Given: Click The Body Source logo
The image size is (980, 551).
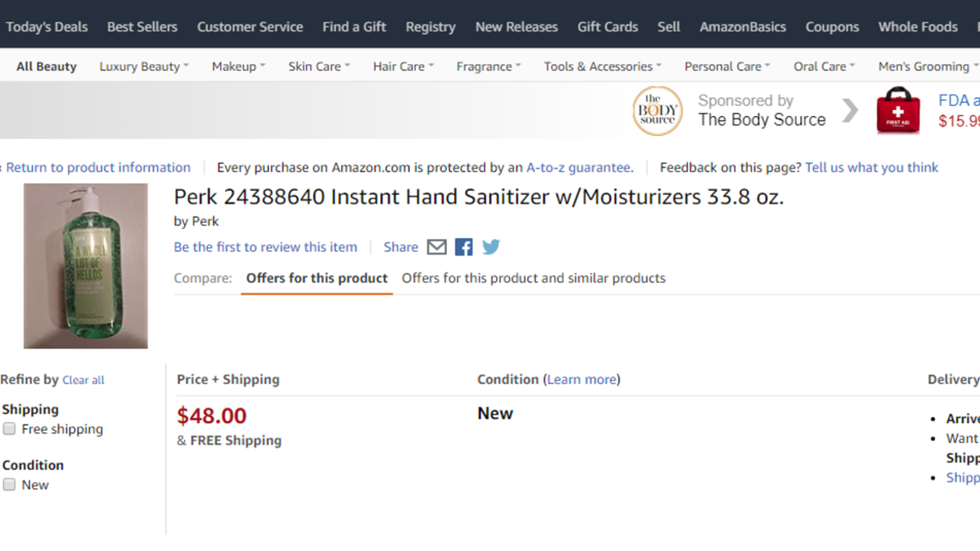Looking at the screenshot, I should point(657,111).
